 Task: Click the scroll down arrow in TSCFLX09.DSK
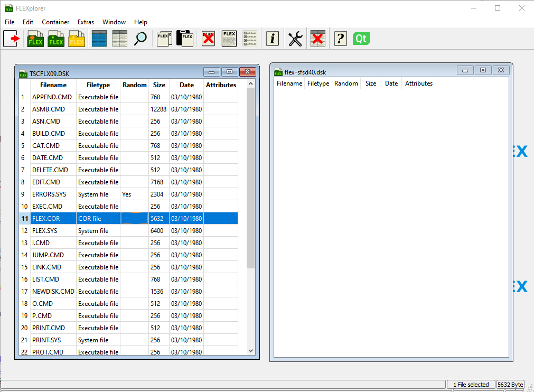pos(251,351)
